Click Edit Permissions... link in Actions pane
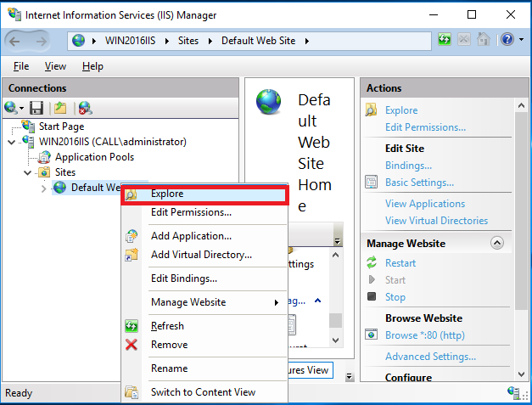The image size is (532, 405). point(425,127)
